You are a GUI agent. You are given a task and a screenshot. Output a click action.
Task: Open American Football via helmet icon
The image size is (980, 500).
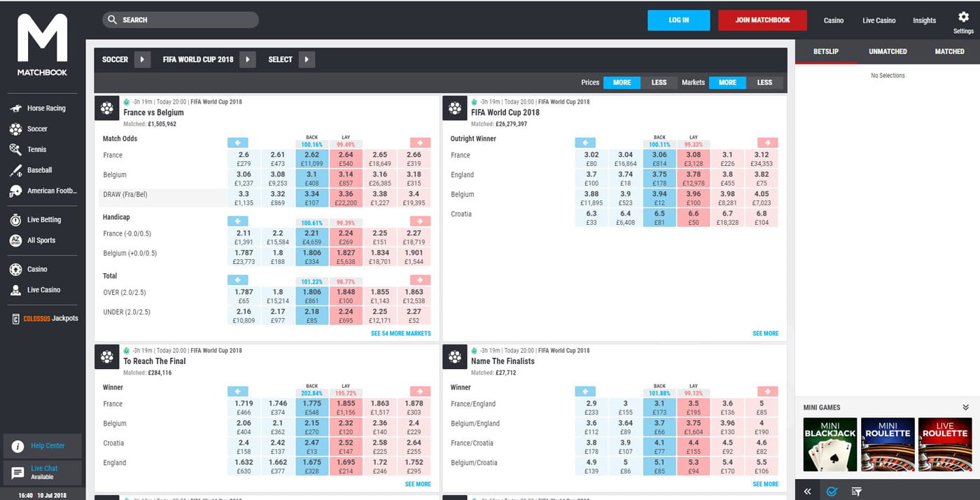[x=15, y=191]
